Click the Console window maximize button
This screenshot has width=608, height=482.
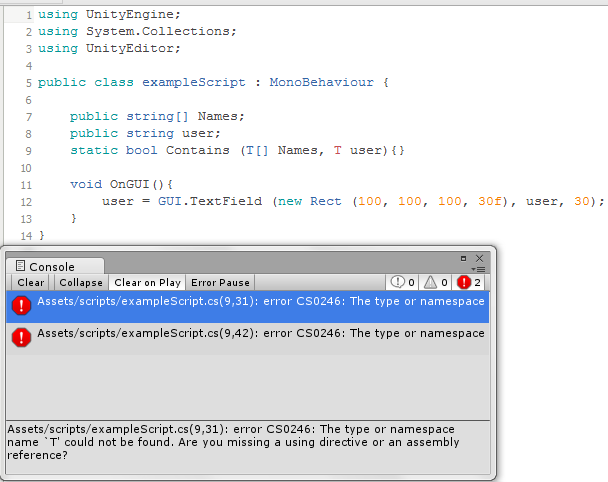click(x=463, y=258)
